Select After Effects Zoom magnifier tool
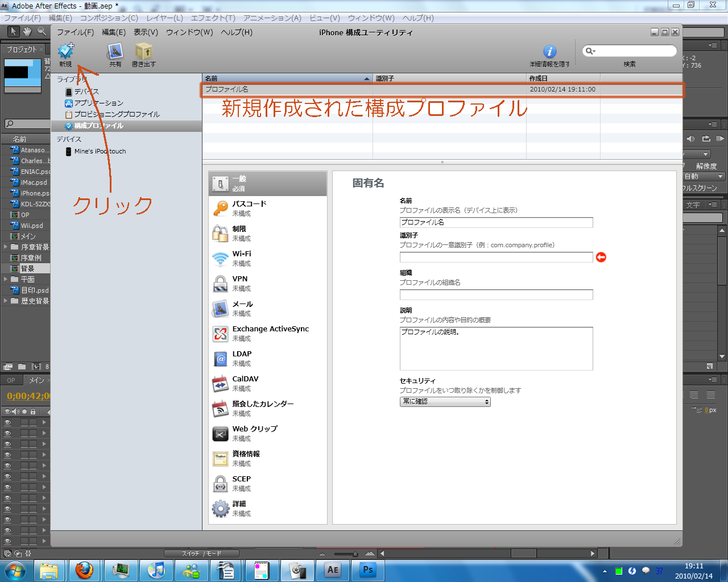This screenshot has width=728, height=582. (42, 31)
